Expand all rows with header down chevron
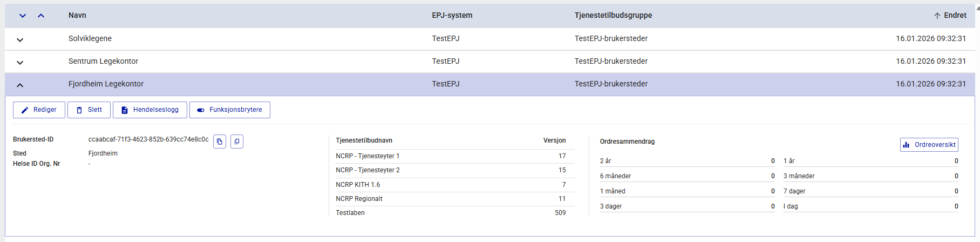980x242 pixels. coord(23,16)
